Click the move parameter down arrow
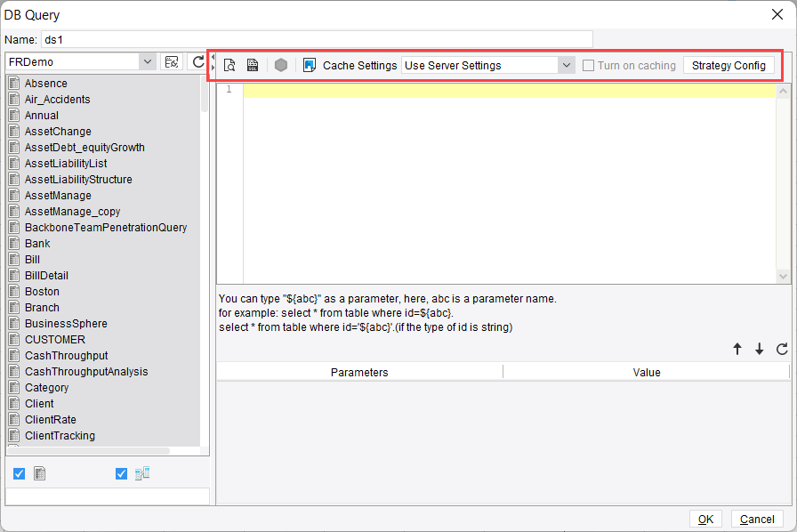Screen dimensions: 797x532 click(x=758, y=349)
